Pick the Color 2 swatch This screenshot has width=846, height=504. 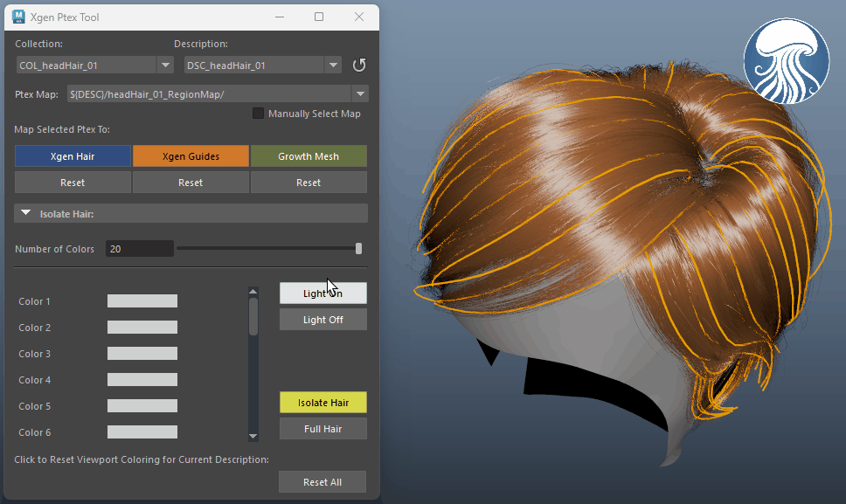click(142, 328)
